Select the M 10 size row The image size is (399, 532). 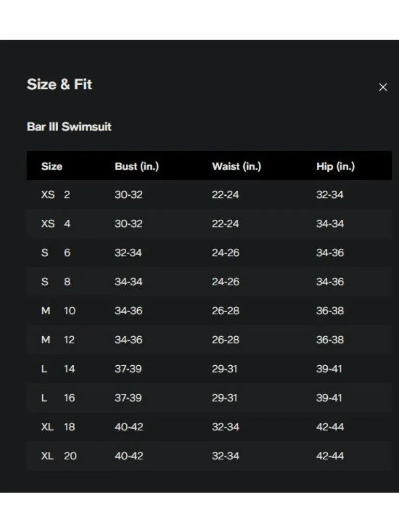tap(209, 311)
